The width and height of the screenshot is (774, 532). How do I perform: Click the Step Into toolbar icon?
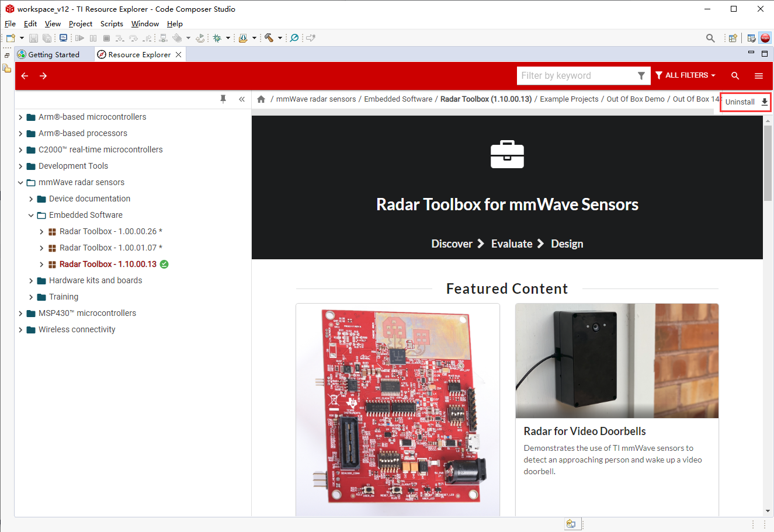tap(120, 38)
